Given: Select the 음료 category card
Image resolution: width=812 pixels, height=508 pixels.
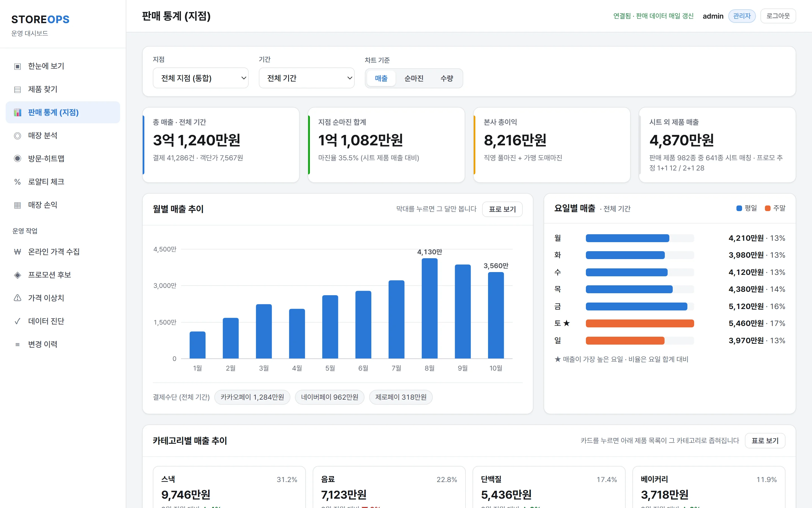Looking at the screenshot, I should (389, 487).
